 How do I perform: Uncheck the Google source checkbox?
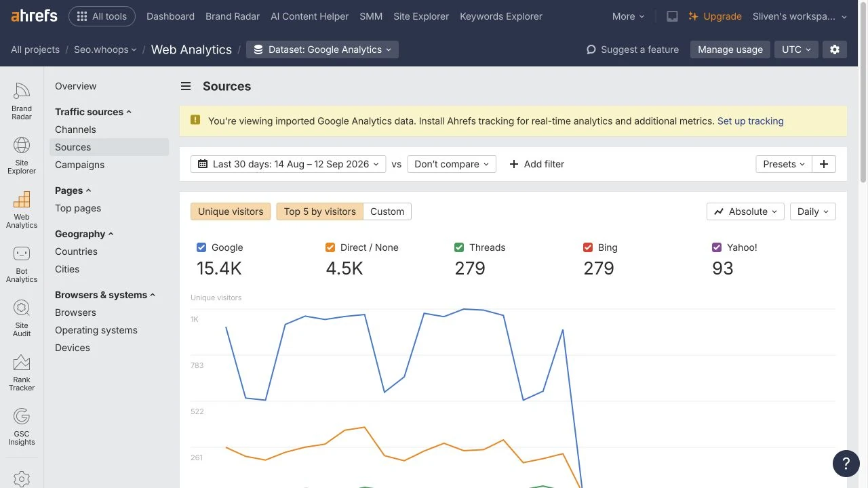tap(201, 247)
